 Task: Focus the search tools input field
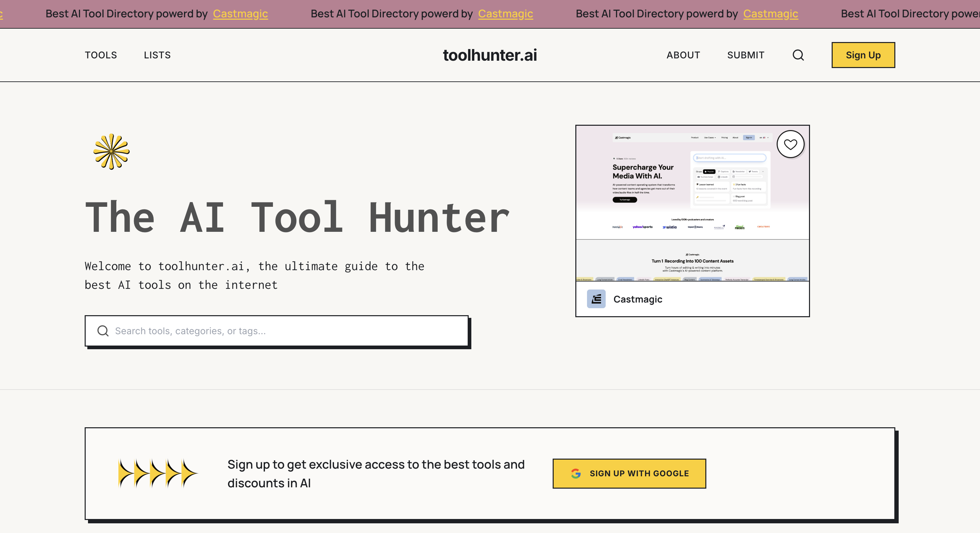[x=277, y=331]
